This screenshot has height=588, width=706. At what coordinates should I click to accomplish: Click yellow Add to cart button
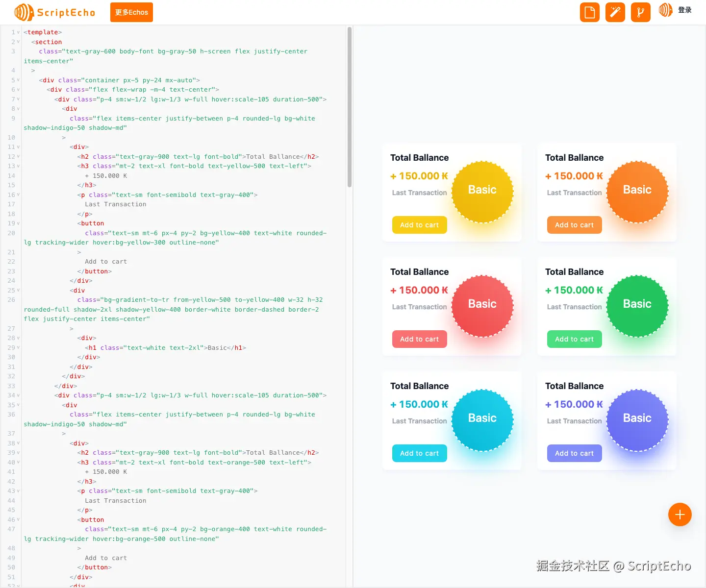(420, 225)
